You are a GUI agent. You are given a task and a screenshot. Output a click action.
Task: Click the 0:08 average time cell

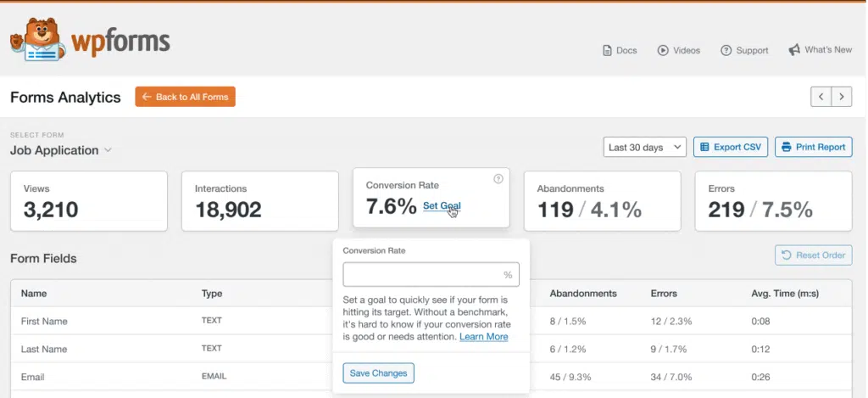tap(760, 321)
